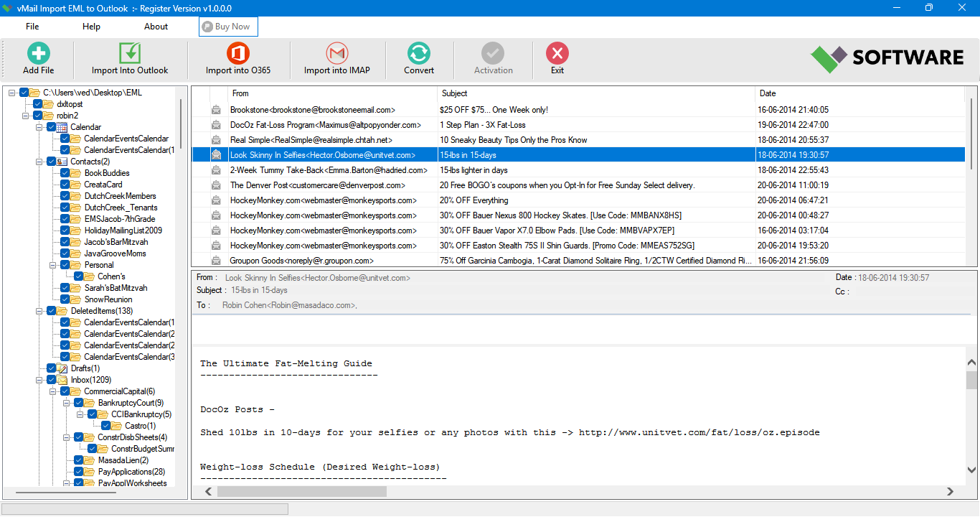The height and width of the screenshot is (517, 980).
Task: Click the bottom progress bar
Action: click(x=144, y=509)
